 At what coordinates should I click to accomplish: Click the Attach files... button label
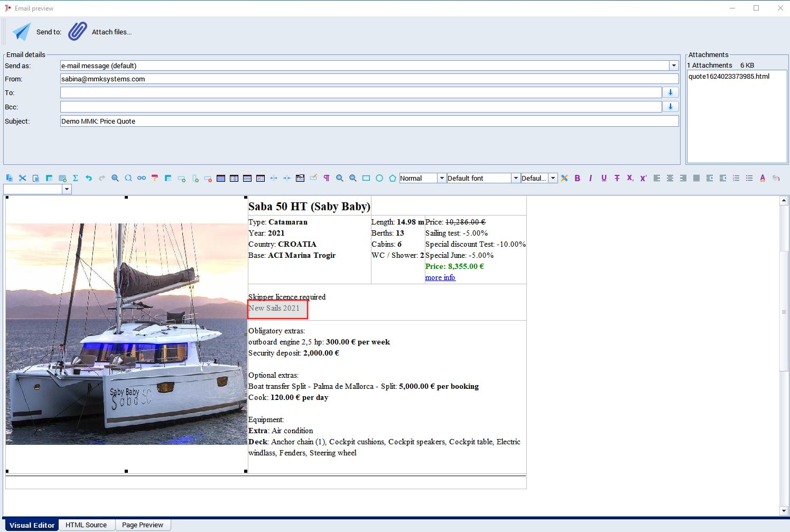click(111, 32)
